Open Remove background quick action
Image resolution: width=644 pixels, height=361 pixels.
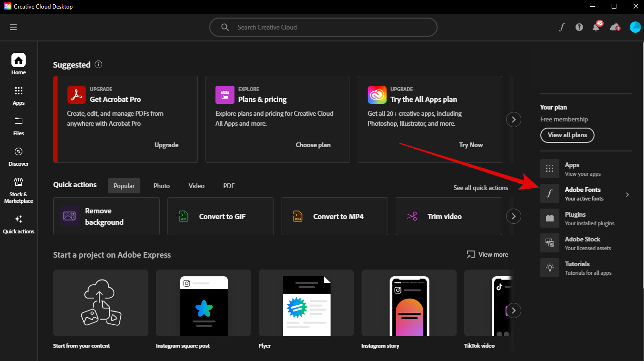point(107,216)
